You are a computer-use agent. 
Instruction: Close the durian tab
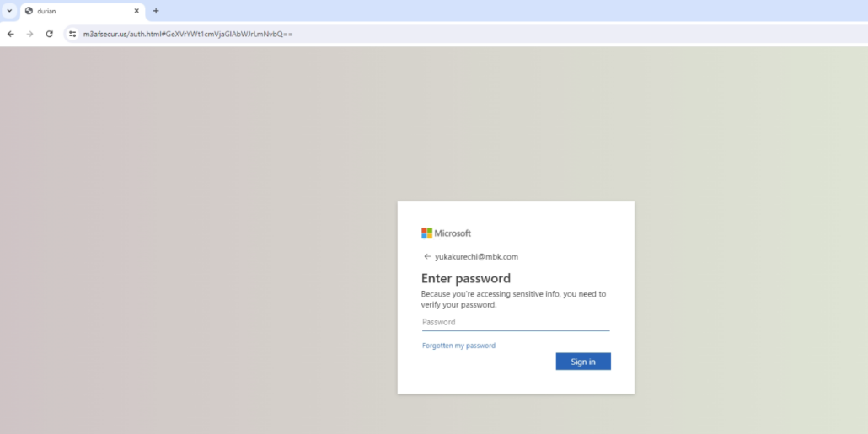click(137, 11)
